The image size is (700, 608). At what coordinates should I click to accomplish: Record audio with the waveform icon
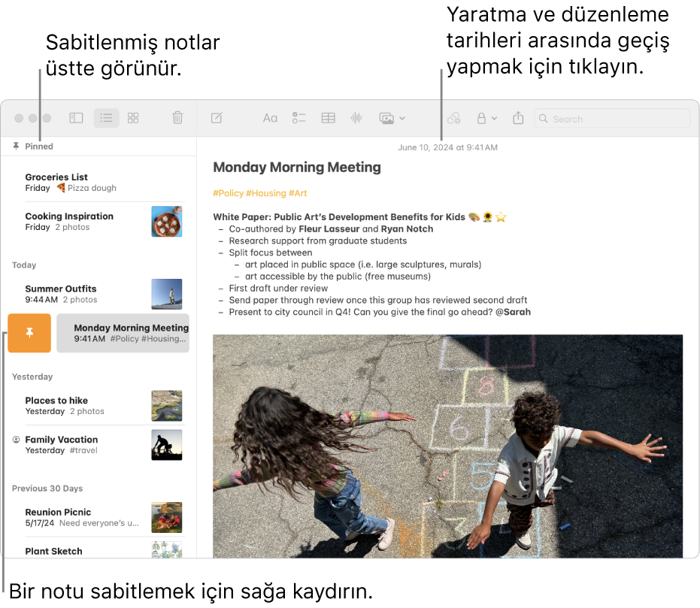tap(356, 118)
